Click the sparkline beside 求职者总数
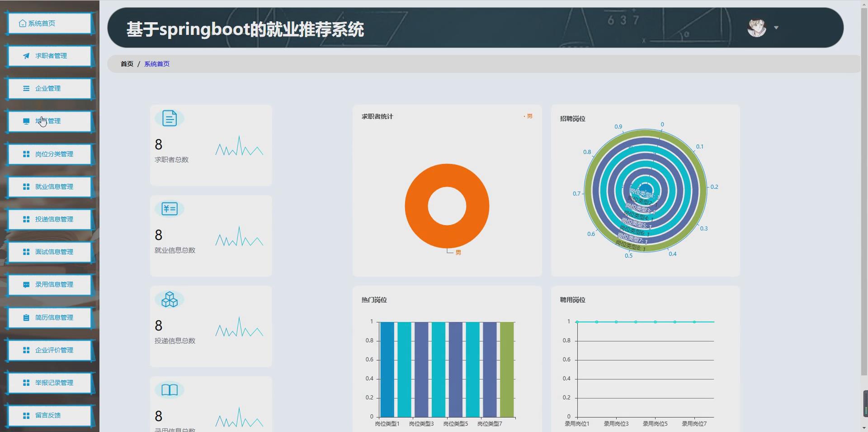 239,146
